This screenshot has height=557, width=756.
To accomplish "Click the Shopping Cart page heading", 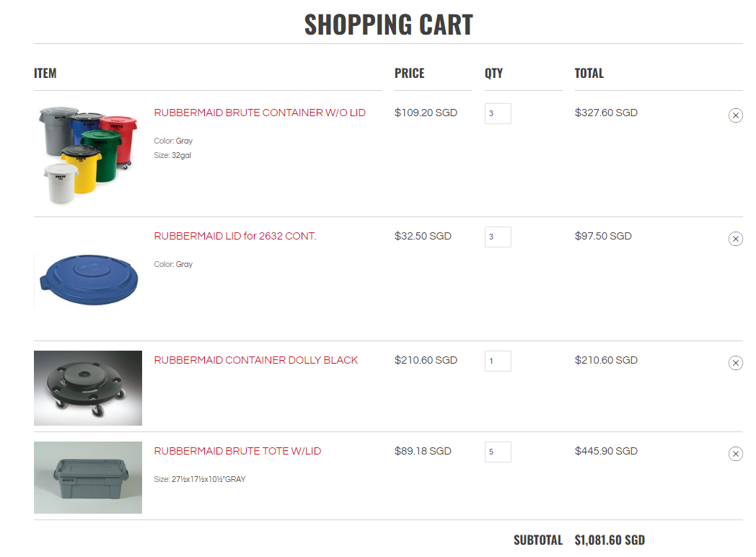I will [388, 25].
